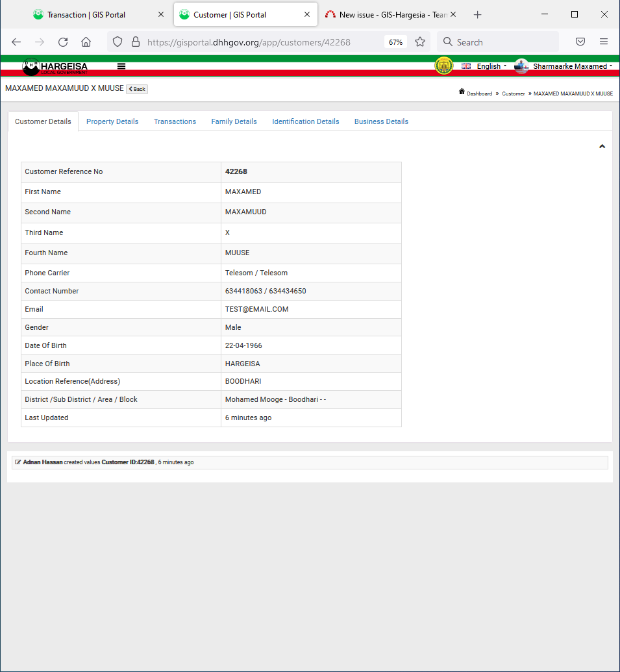
Task: Click the Fourth Name value MUUSE
Action: (x=238, y=253)
